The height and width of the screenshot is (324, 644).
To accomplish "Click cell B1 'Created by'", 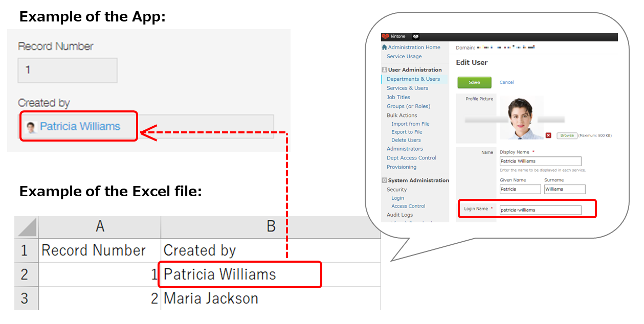I will [271, 250].
